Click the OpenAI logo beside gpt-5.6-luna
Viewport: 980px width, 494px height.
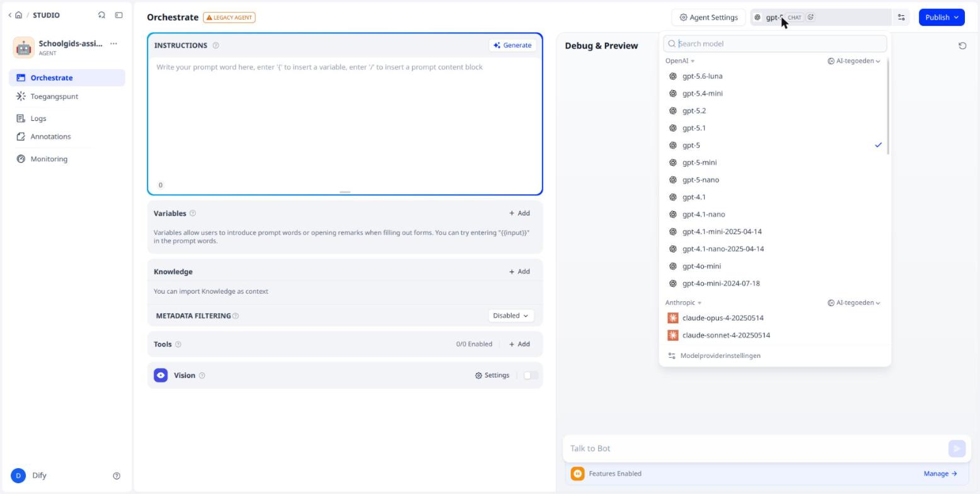point(672,76)
